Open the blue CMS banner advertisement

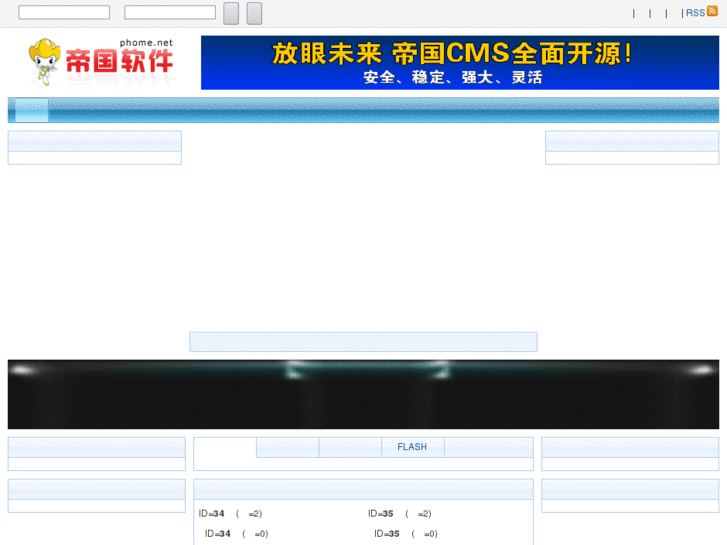pyautogui.click(x=460, y=63)
